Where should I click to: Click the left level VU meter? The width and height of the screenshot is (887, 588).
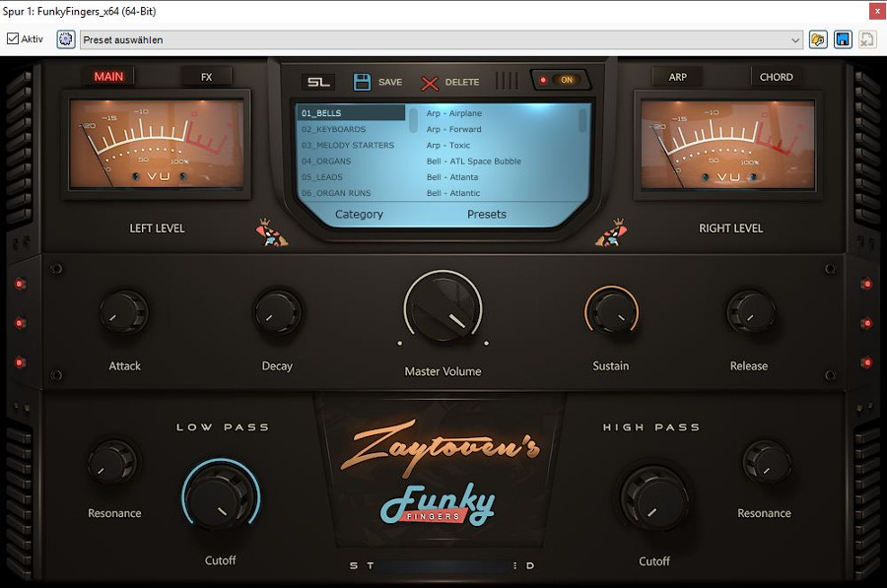click(x=157, y=144)
